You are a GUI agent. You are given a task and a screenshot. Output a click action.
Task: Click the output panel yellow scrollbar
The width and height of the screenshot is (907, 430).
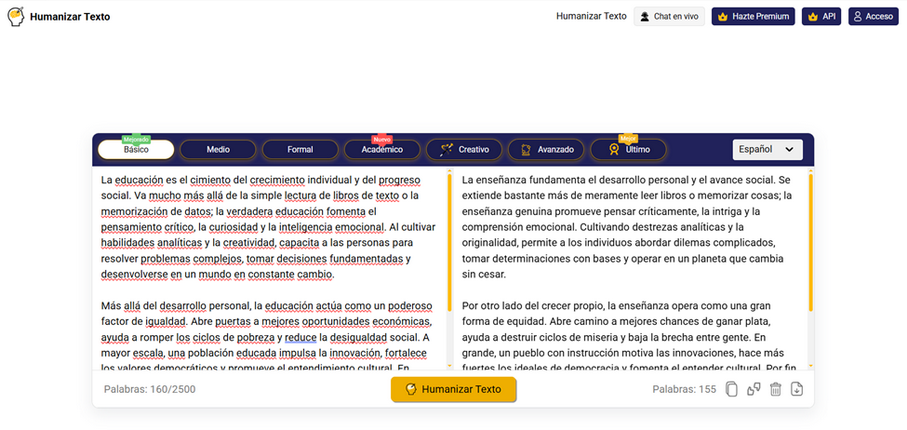pyautogui.click(x=810, y=243)
